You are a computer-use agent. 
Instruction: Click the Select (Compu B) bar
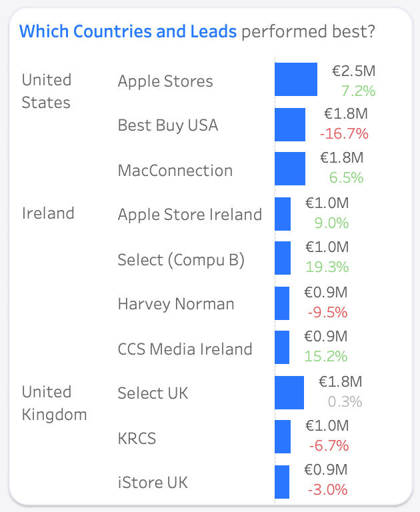(x=283, y=258)
